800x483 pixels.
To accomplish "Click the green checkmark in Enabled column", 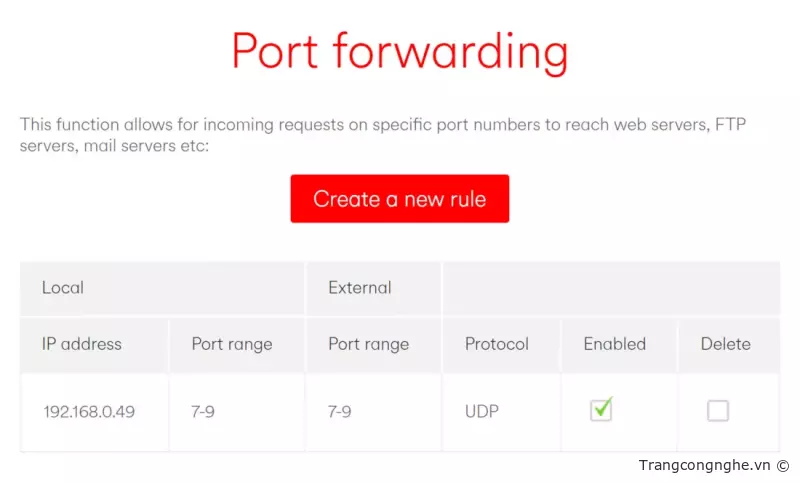I will (x=602, y=408).
